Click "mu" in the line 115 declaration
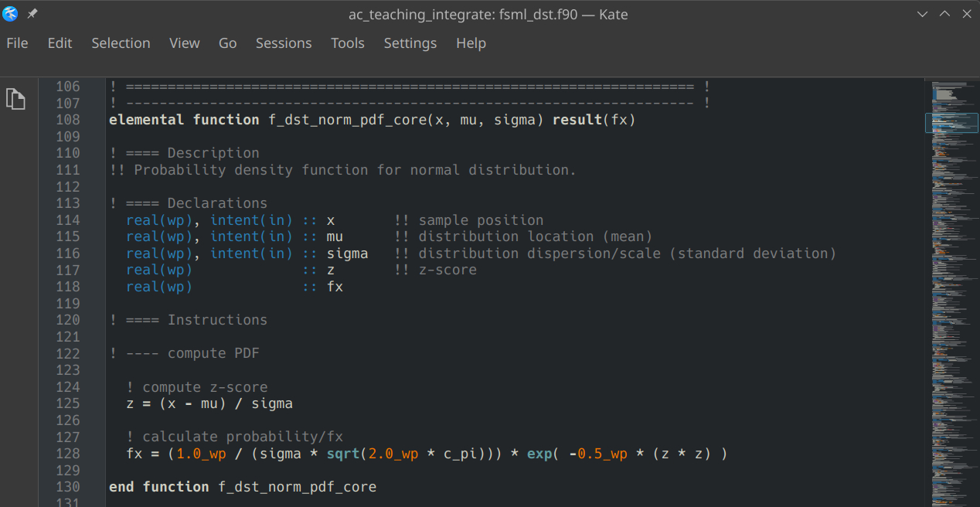980x507 pixels. click(x=335, y=236)
